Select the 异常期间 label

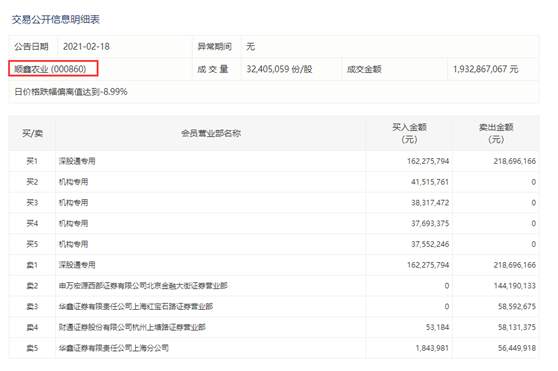pyautogui.click(x=215, y=47)
